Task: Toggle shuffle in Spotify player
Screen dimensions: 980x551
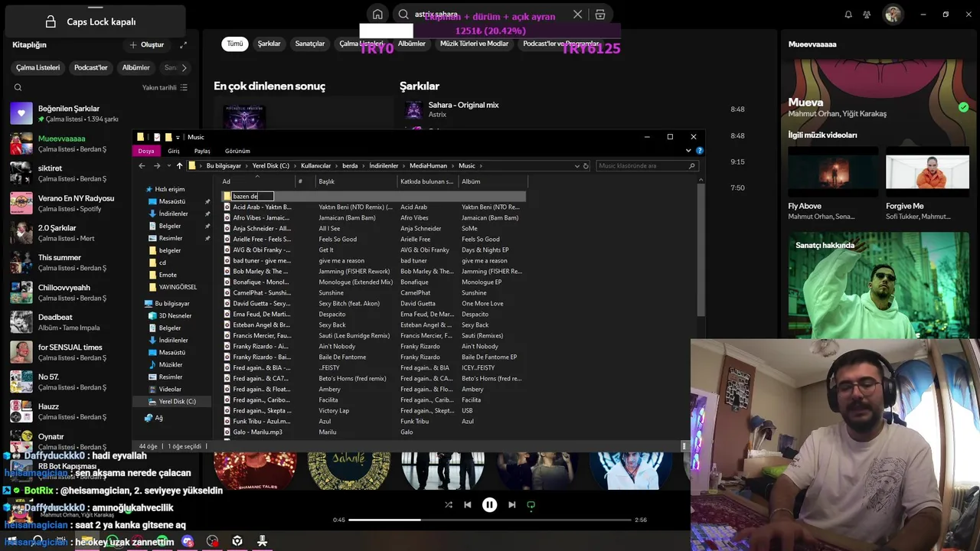Action: tap(449, 505)
